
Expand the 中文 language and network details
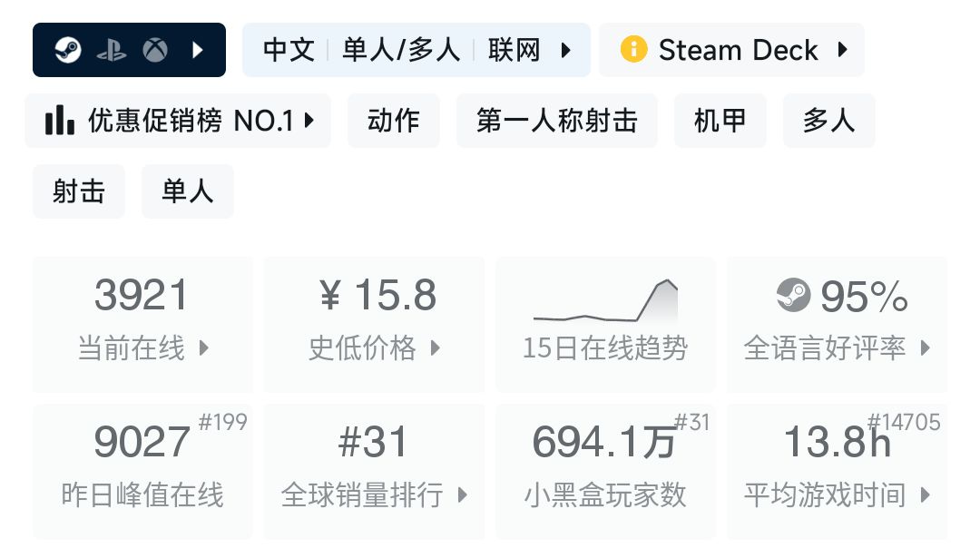(416, 50)
